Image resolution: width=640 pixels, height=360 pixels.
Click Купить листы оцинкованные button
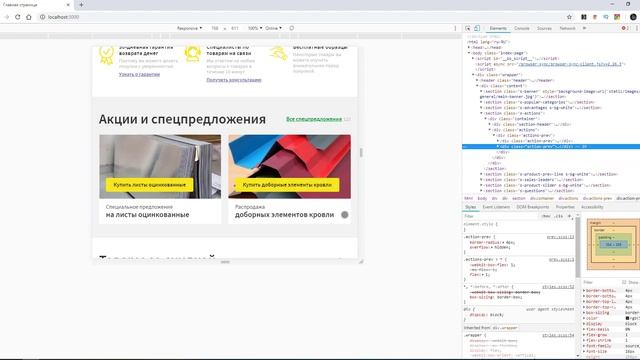click(149, 185)
